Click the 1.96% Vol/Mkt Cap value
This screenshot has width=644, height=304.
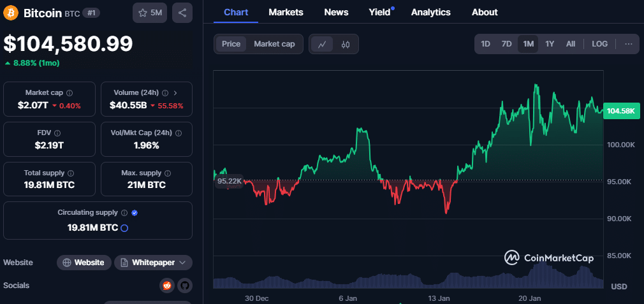pyautogui.click(x=146, y=145)
